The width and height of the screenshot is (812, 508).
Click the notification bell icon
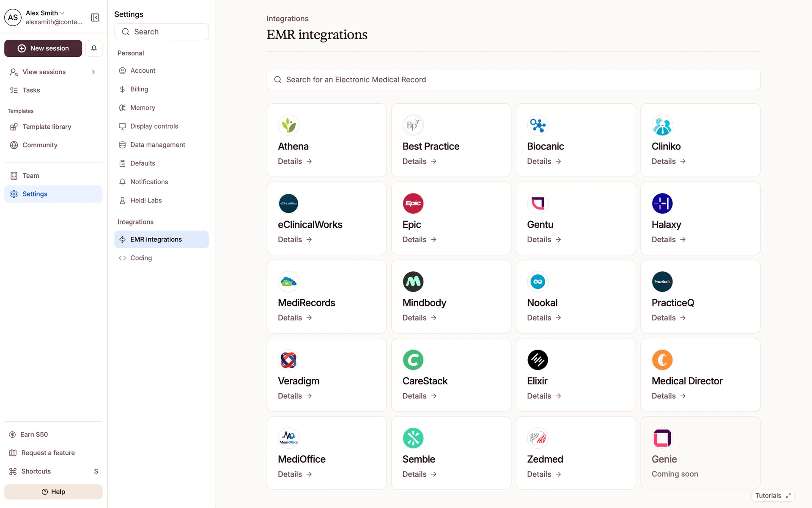pyautogui.click(x=94, y=48)
